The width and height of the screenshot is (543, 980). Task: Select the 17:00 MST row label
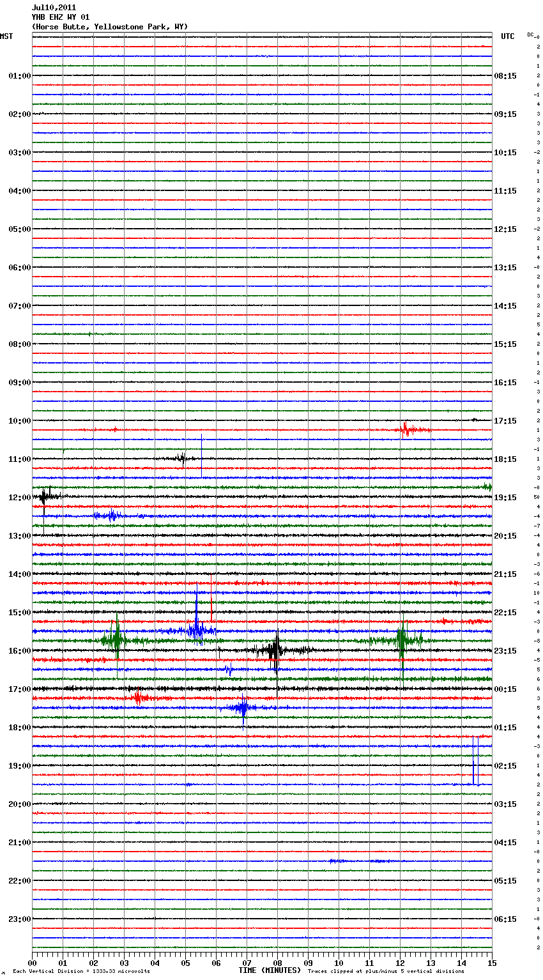coord(19,689)
